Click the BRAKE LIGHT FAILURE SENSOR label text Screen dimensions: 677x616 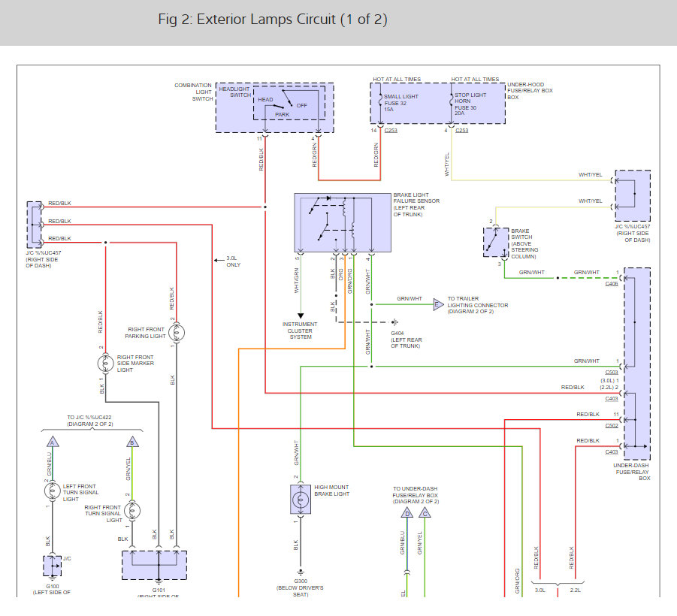[x=416, y=204]
